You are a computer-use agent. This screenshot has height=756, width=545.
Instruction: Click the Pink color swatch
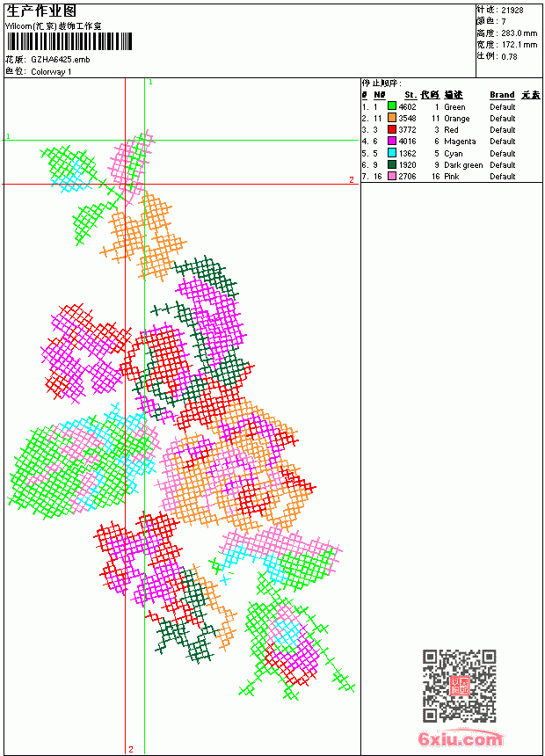coord(392,176)
